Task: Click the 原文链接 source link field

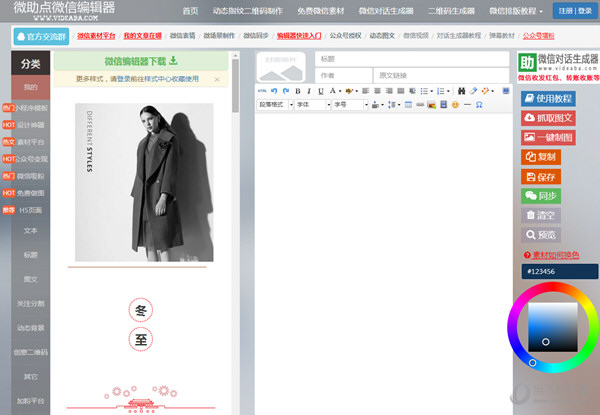Action: [x=441, y=75]
